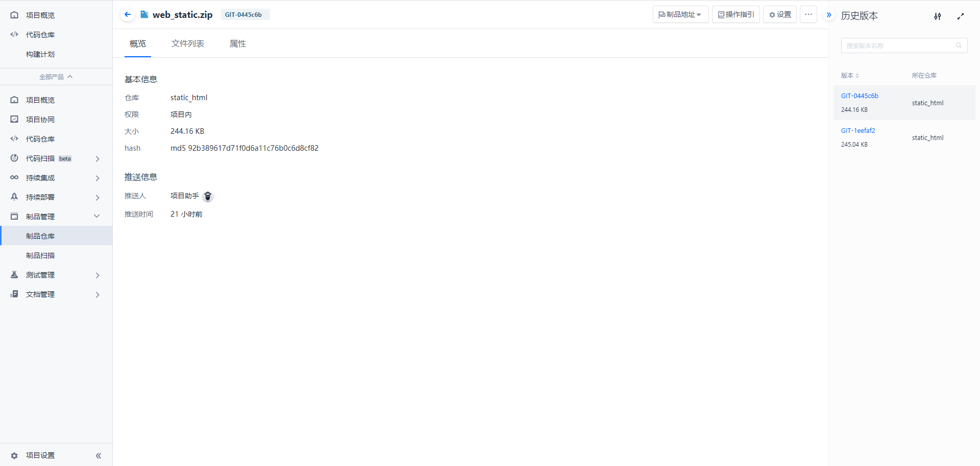Viewport: 980px width, 466px height.
Task: Collapse the left sidebar with double arrow
Action: (x=99, y=455)
